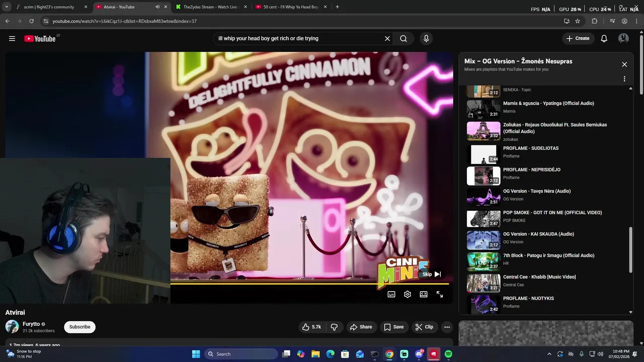The width and height of the screenshot is (644, 362).
Task: Enter fullscreen in the video player
Action: (x=440, y=295)
